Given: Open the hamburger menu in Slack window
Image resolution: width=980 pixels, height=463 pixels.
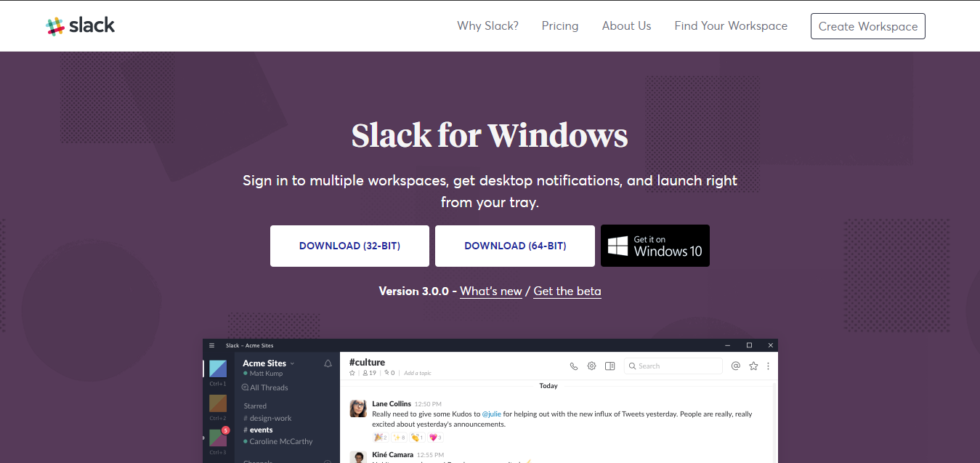Looking at the screenshot, I should 212,345.
